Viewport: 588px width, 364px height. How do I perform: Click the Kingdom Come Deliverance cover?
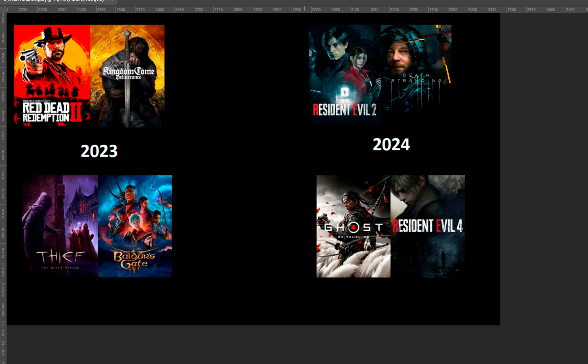127,76
